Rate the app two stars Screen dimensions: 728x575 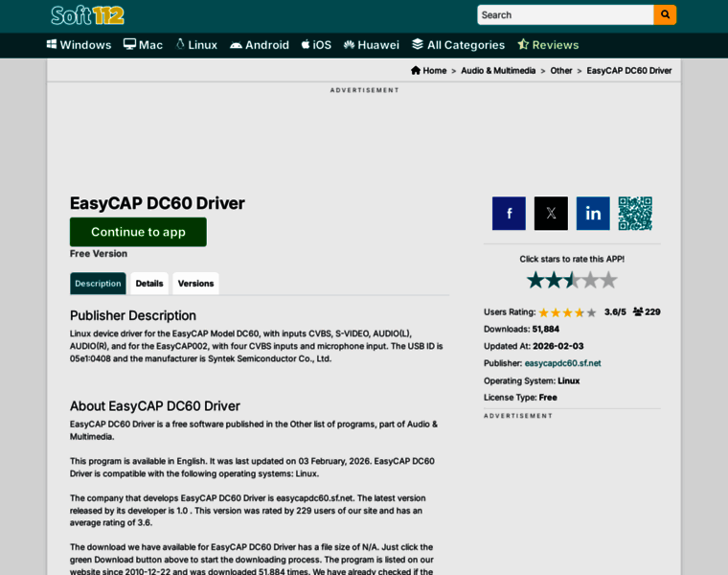click(x=554, y=280)
